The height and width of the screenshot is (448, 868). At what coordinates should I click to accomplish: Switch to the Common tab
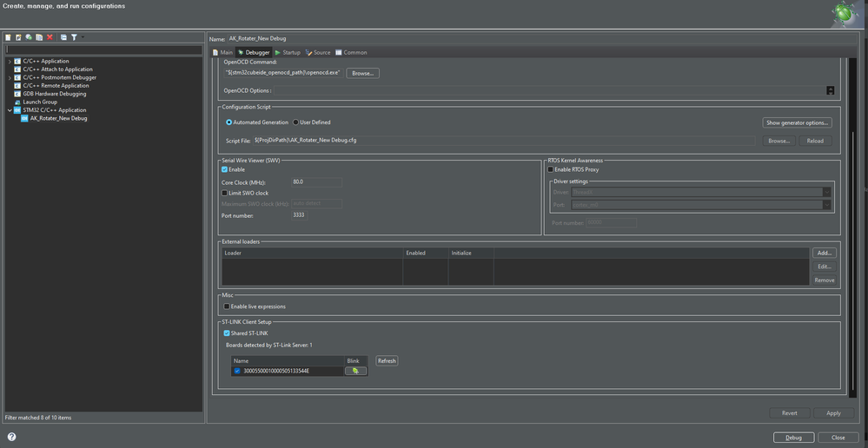(x=351, y=53)
